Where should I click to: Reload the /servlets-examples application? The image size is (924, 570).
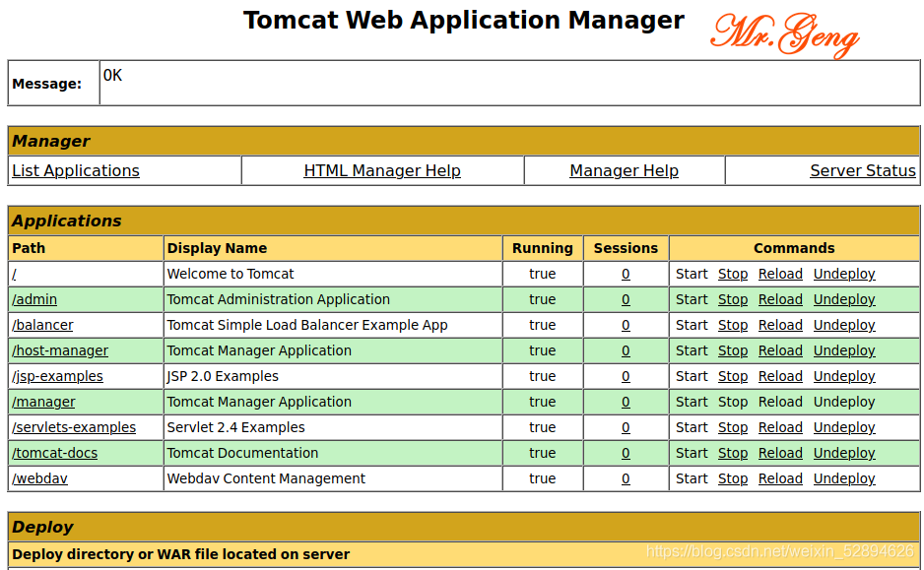click(x=780, y=427)
